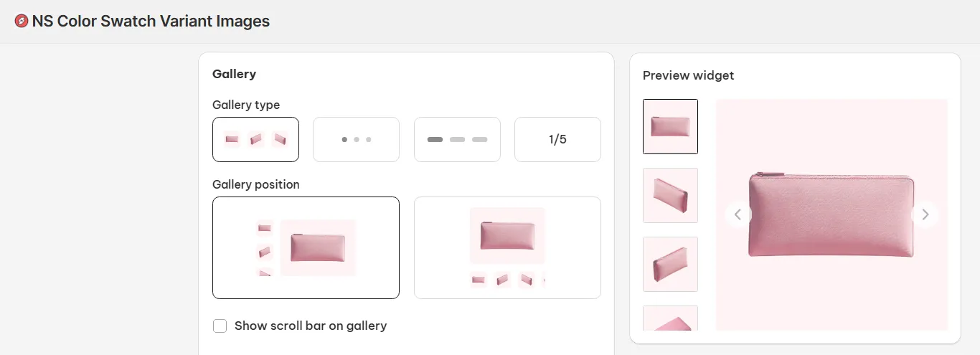Advance to next image in preview

pos(925,214)
